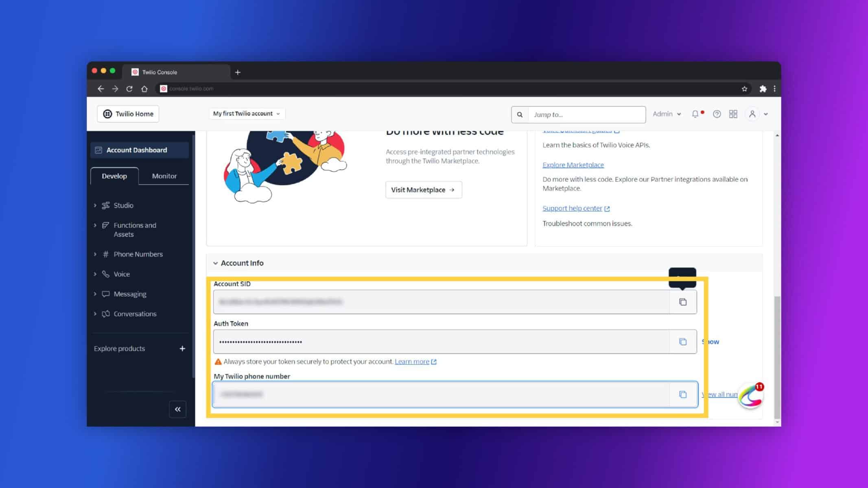Expand Studio chevron in sidebar
This screenshot has width=868, height=488.
click(95, 205)
